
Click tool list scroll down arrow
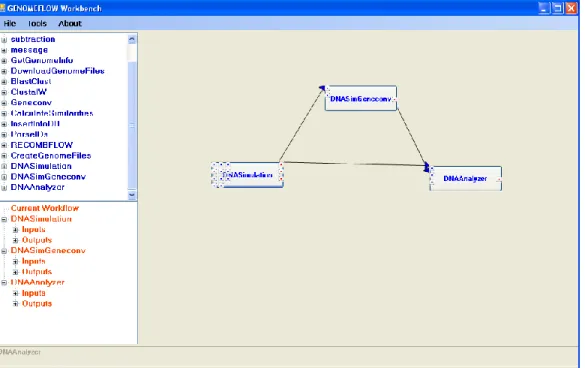(132, 195)
